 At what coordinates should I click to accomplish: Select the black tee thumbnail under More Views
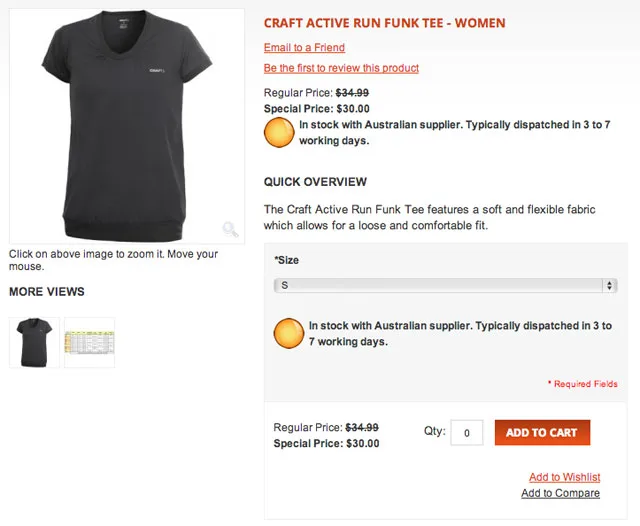[34, 343]
